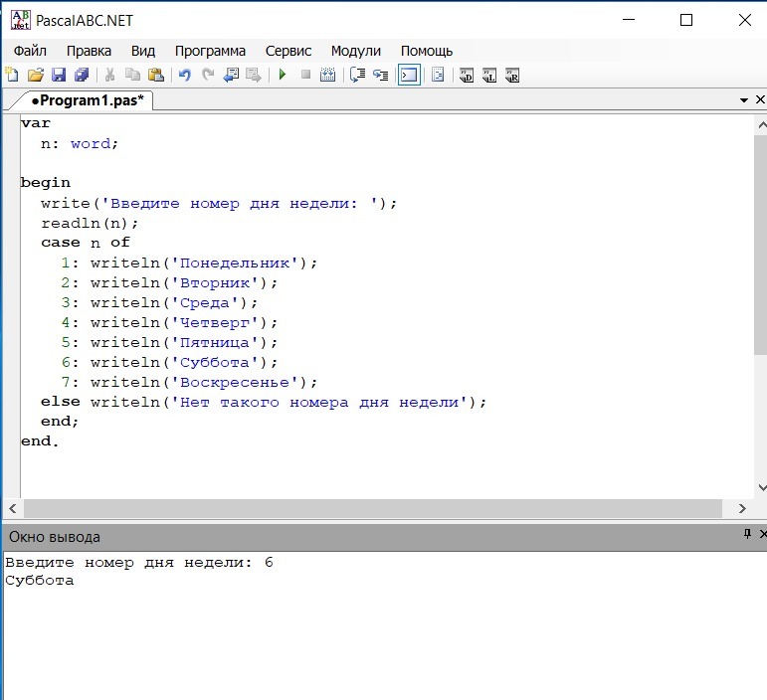Open the Программа menu
The width and height of the screenshot is (767, 700).
tap(210, 51)
